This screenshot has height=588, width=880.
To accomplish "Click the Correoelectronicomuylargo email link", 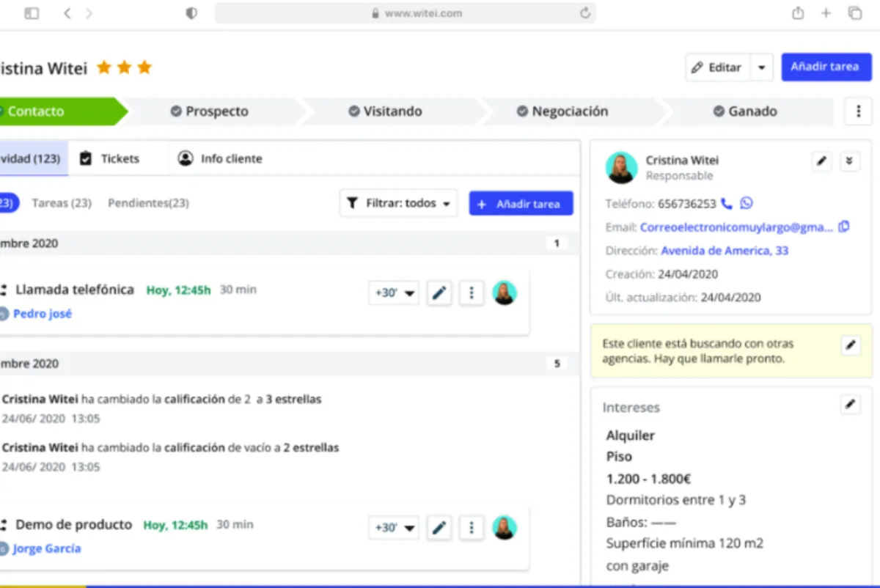I will tap(736, 227).
